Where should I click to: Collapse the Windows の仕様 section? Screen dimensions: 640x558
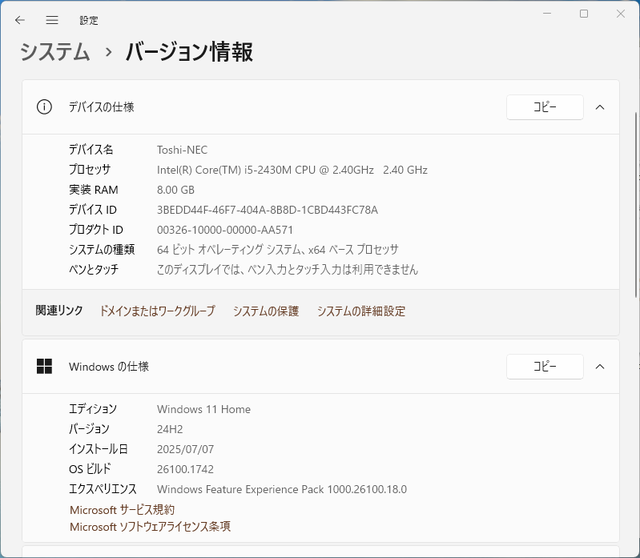click(600, 367)
